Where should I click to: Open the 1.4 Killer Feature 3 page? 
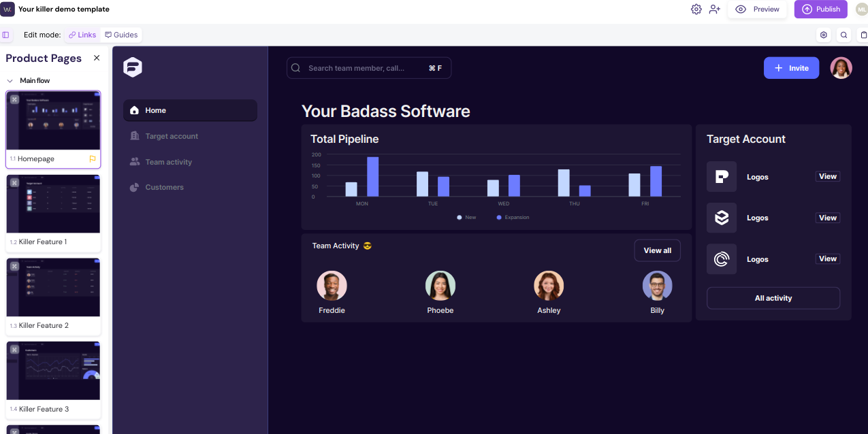[x=53, y=380]
